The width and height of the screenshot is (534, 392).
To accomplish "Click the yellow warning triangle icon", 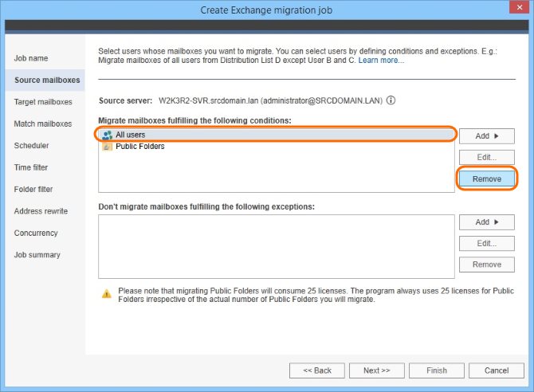I will (x=107, y=293).
